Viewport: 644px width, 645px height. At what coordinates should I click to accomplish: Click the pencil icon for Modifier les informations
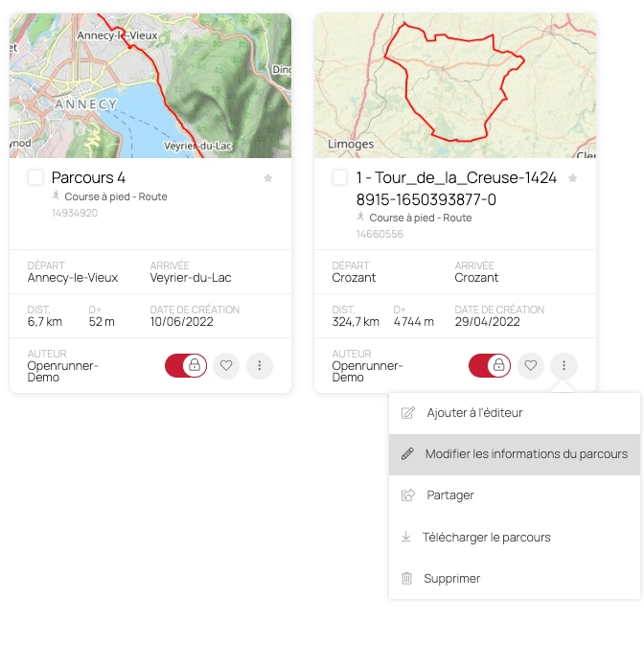tap(407, 453)
